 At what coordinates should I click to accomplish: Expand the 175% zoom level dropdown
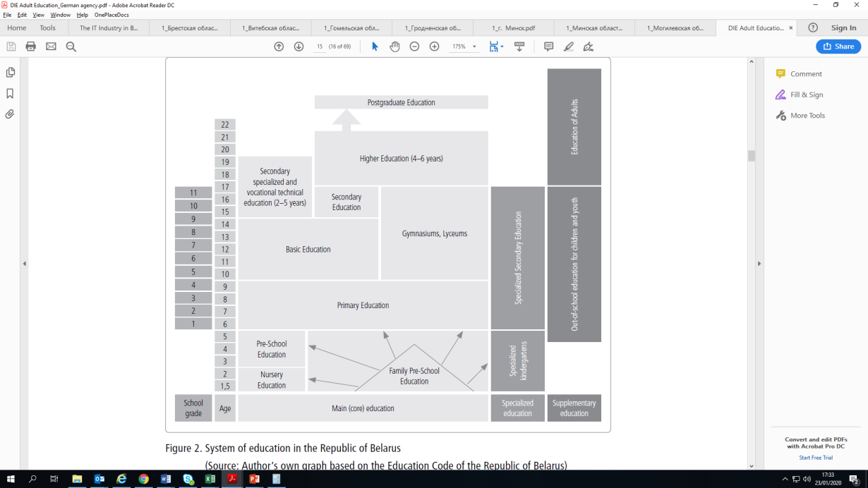coord(474,47)
